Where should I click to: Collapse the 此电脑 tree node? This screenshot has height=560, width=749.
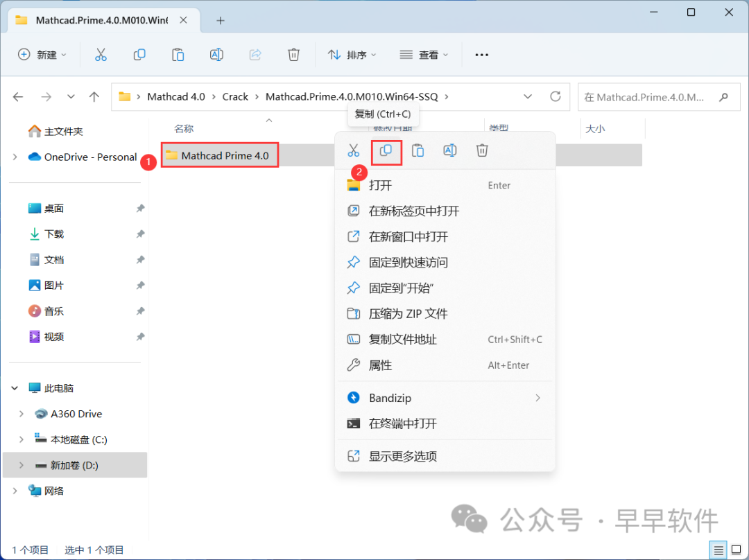[15, 388]
